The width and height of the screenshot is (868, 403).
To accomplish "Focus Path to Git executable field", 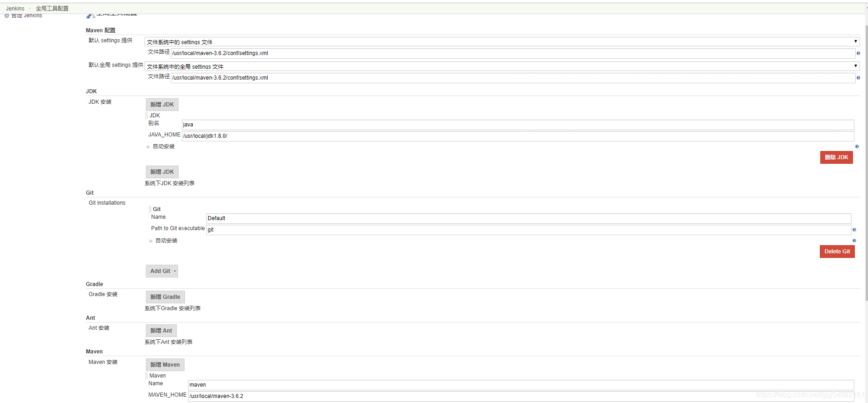I will point(529,230).
